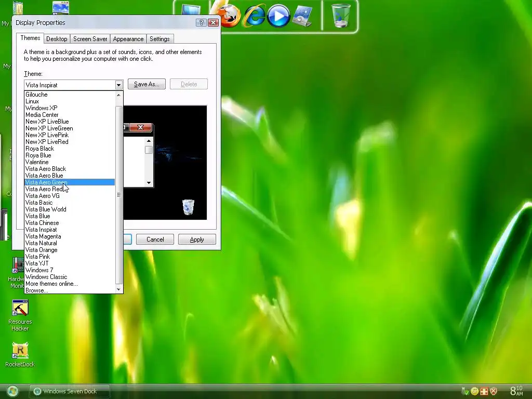Choose Browse... entry in theme list

[70, 290]
